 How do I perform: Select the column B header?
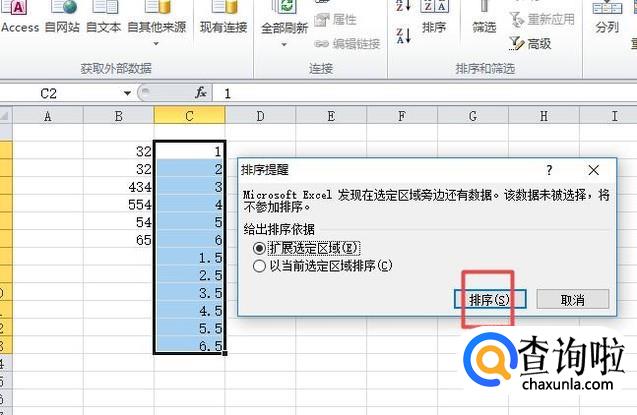pyautogui.click(x=118, y=117)
